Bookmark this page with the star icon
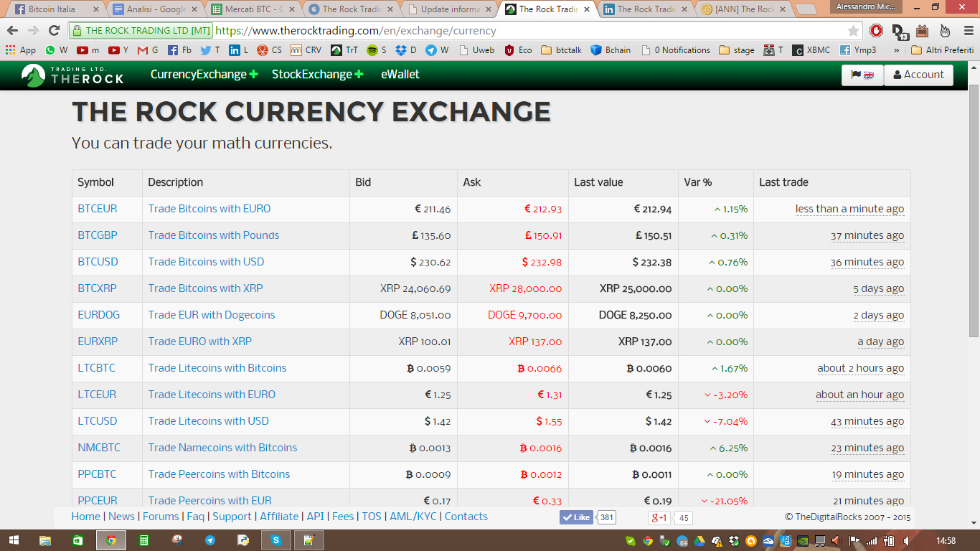Viewport: 980px width, 551px height. pyautogui.click(x=853, y=31)
